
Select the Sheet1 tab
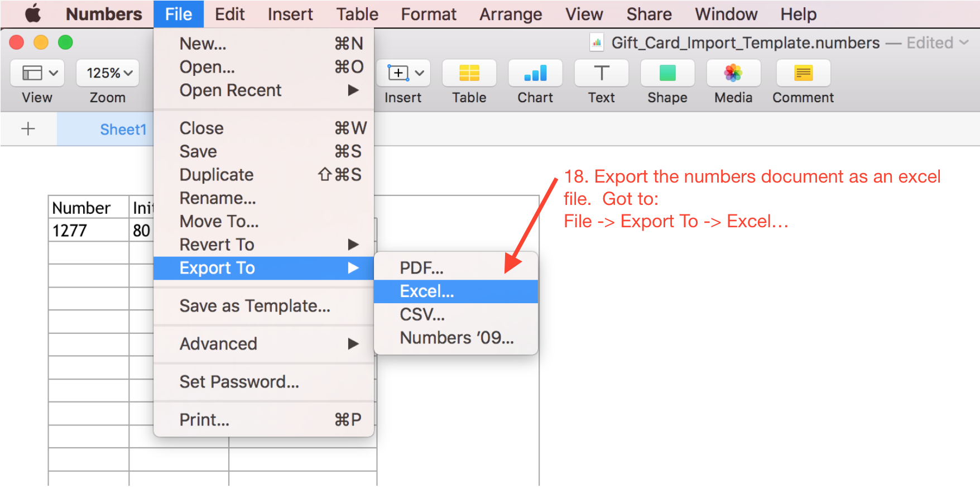tap(123, 130)
